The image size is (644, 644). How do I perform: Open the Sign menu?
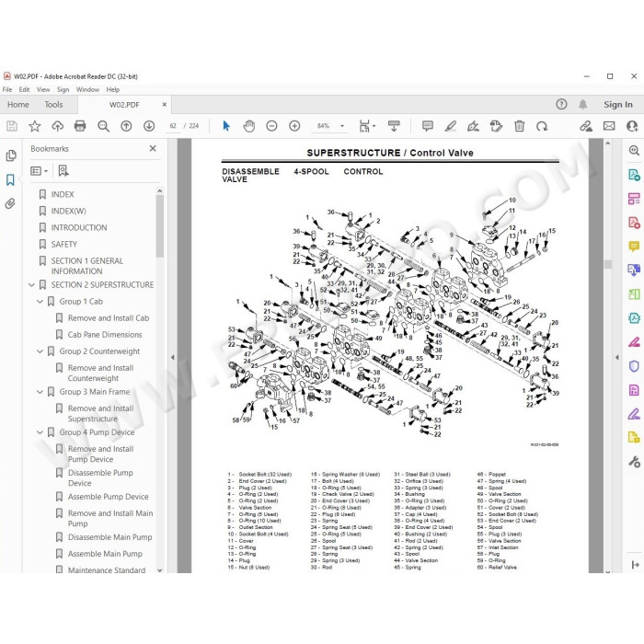click(63, 89)
